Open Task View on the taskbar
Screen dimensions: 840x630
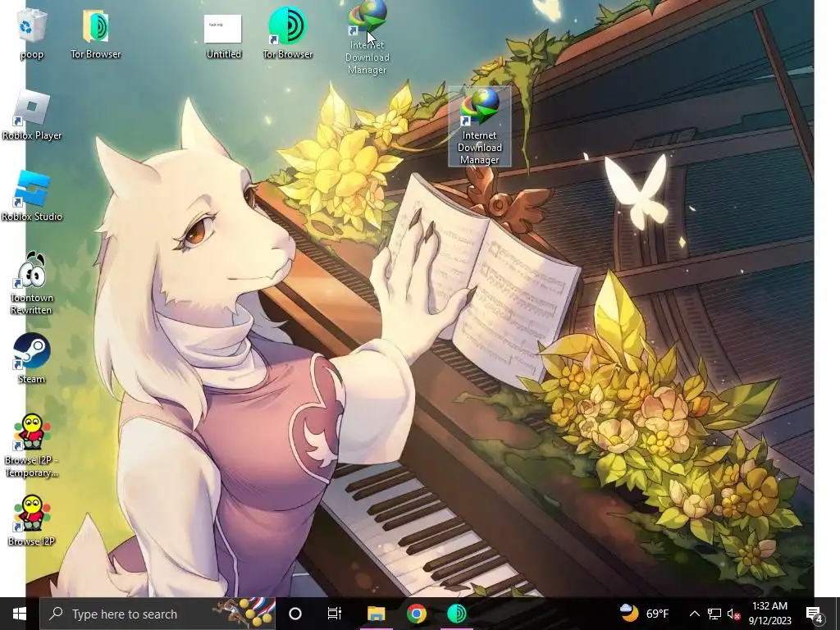point(335,614)
